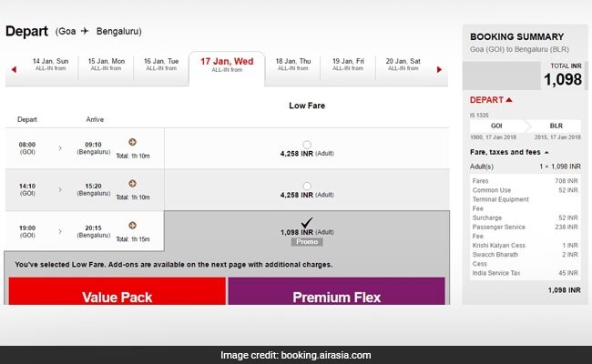Switch to 18 Jan, Thu date tab
The image size is (592, 364).
(x=292, y=65)
